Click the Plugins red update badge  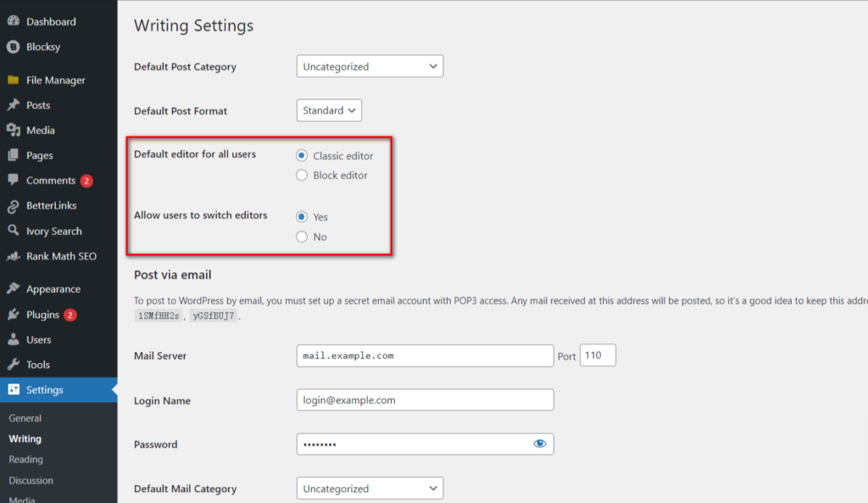point(70,315)
